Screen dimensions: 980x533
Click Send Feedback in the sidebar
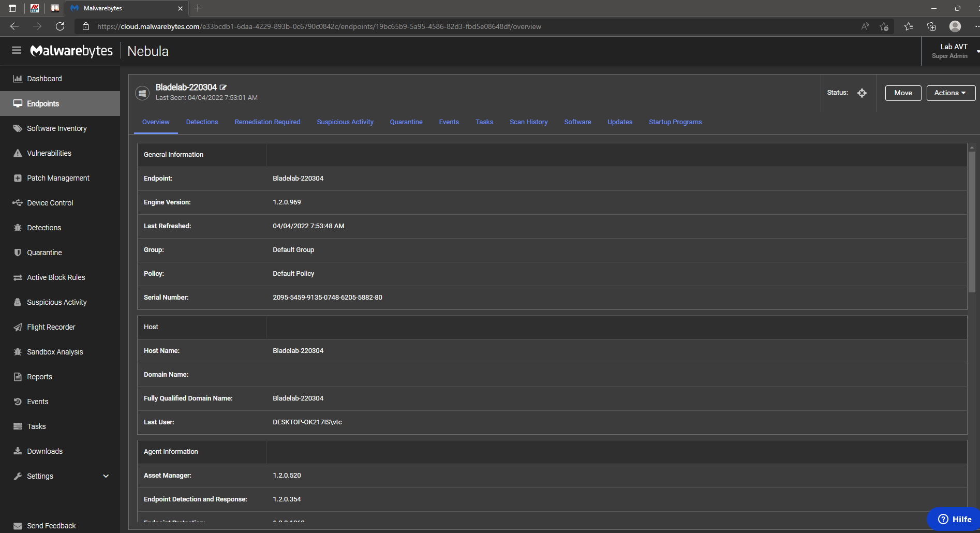click(x=51, y=526)
